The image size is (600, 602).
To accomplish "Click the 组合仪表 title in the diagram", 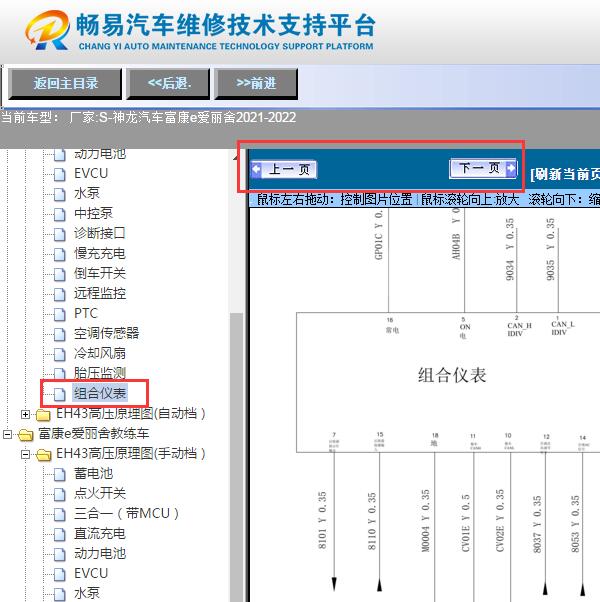I will coord(452,375).
